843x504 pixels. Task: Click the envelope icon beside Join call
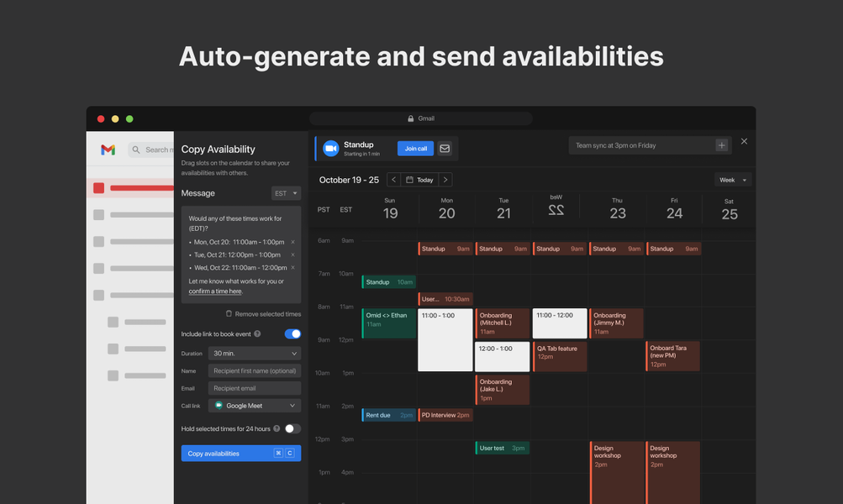pos(445,149)
